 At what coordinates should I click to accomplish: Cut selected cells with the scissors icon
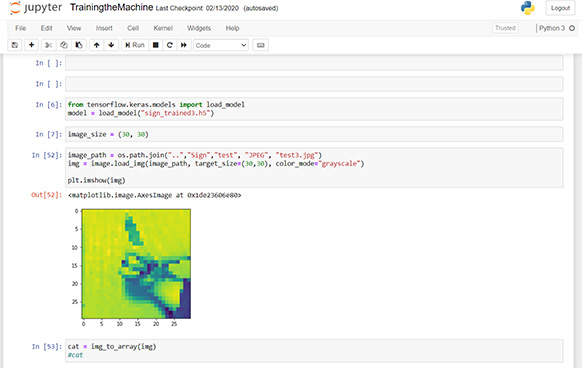pyautogui.click(x=49, y=45)
